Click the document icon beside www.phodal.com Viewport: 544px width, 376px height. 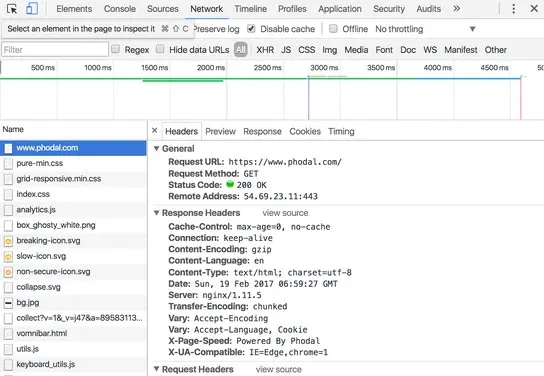(8, 148)
